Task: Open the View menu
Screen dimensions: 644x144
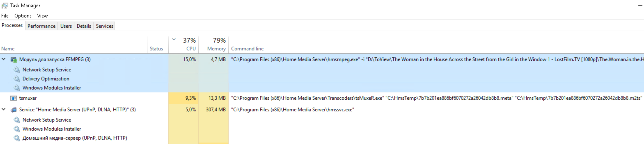Action: point(42,16)
